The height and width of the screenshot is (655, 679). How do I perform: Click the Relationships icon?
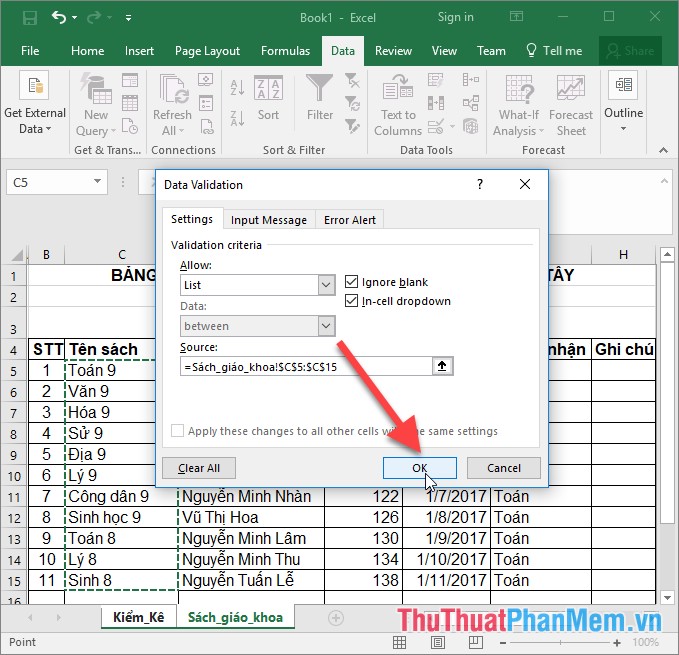(471, 103)
